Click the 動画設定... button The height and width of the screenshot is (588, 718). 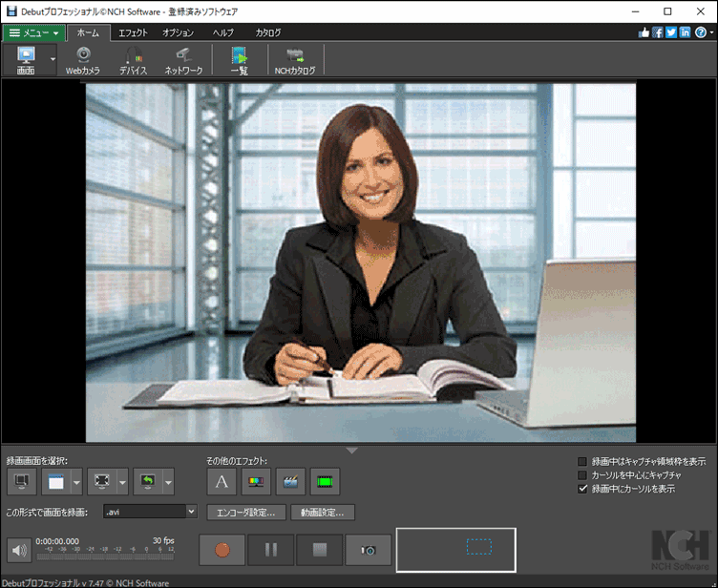point(323,513)
